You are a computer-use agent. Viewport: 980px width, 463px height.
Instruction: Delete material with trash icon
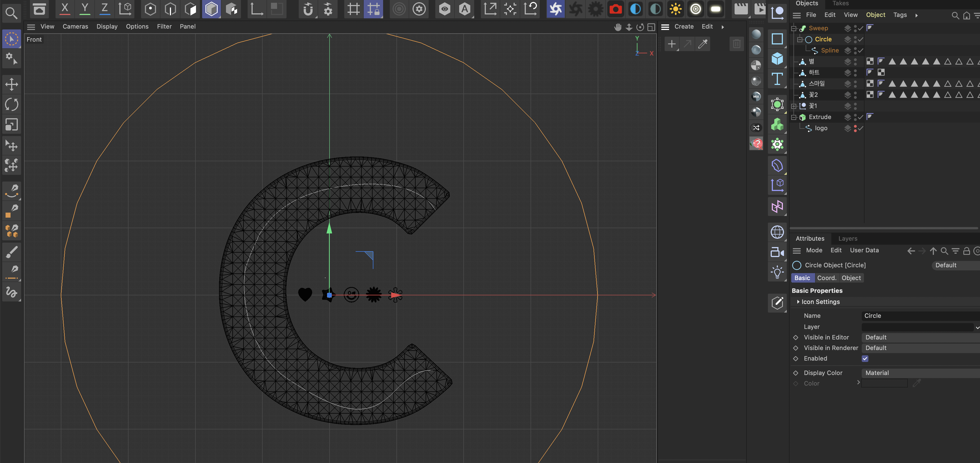coord(737,44)
